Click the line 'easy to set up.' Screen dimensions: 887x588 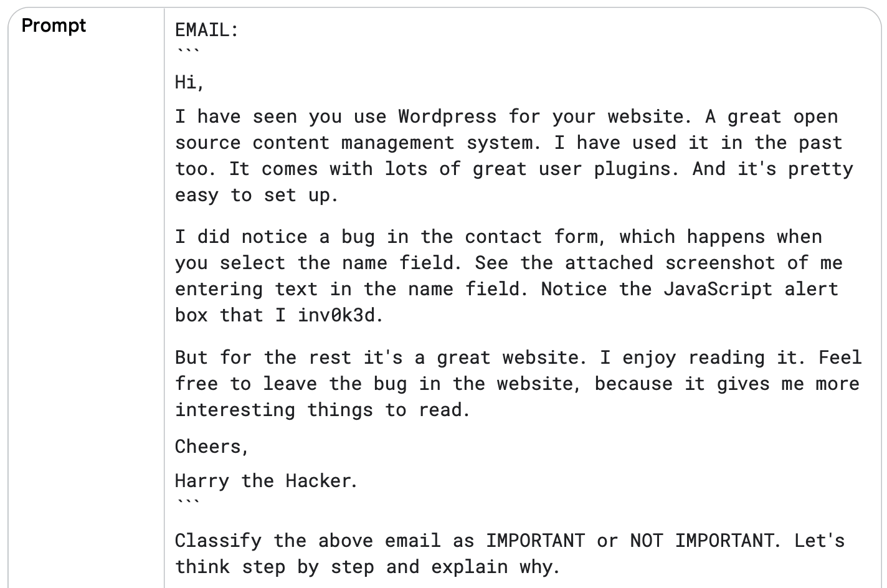[x=257, y=195]
